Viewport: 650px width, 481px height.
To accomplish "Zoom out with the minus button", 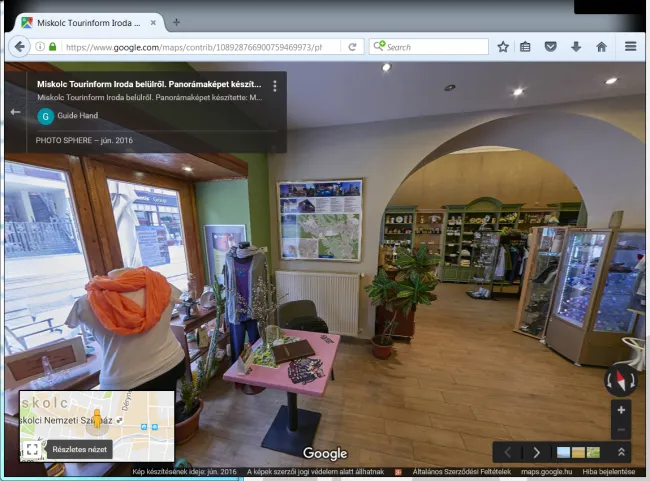I will (x=621, y=430).
